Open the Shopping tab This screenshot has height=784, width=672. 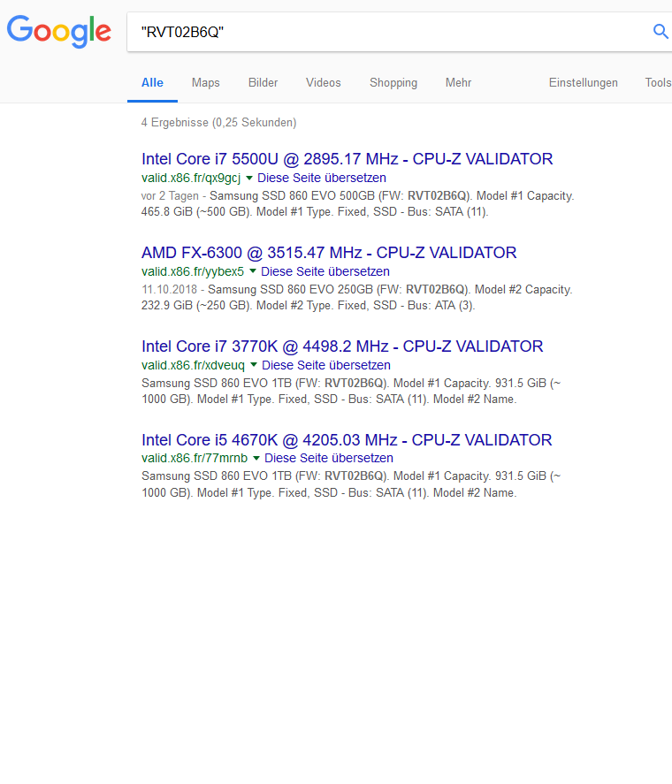pyautogui.click(x=393, y=82)
